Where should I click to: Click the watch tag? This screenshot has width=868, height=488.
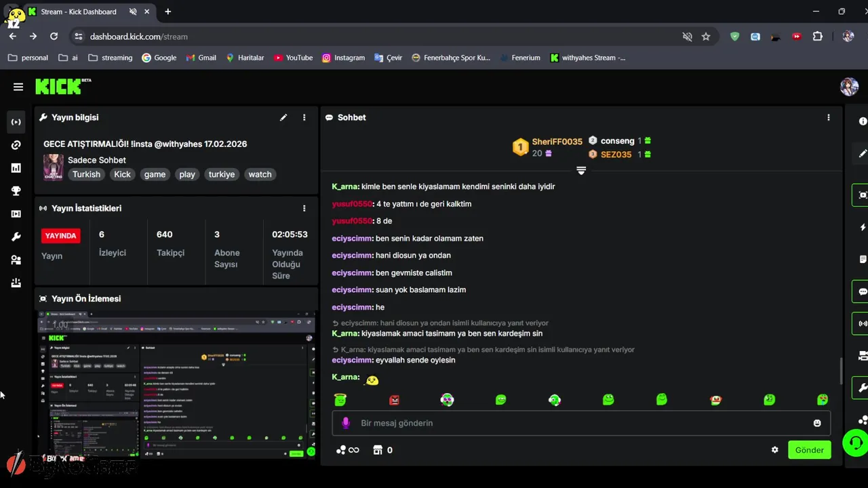pyautogui.click(x=260, y=174)
